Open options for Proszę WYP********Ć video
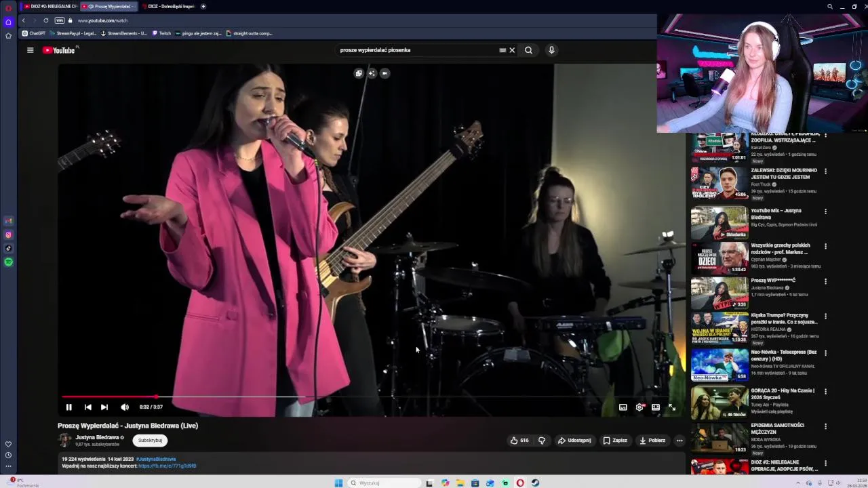This screenshot has width=868, height=488. [x=825, y=282]
